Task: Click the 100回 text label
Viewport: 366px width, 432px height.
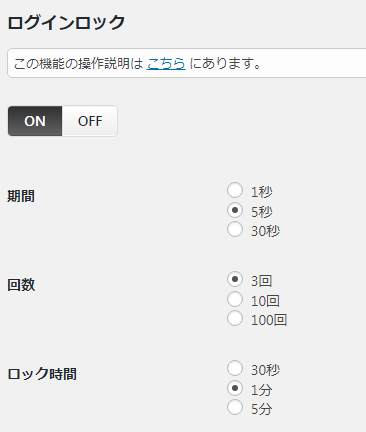Action: click(x=269, y=320)
